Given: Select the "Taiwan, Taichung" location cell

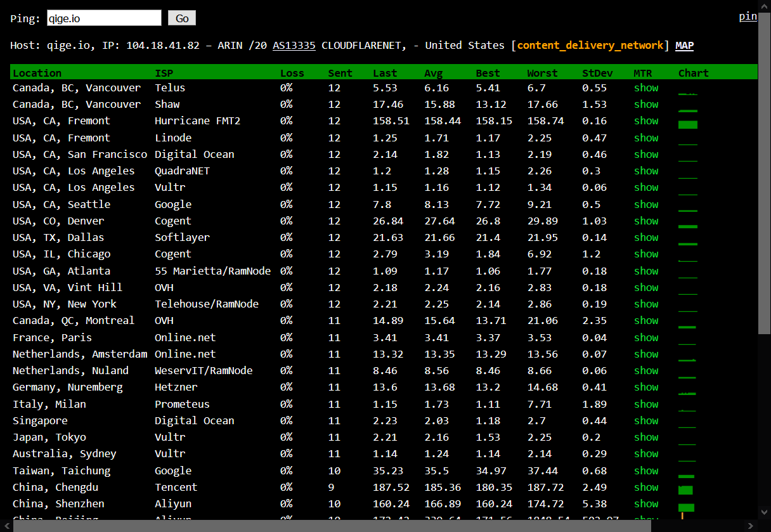Looking at the screenshot, I should click(62, 470).
